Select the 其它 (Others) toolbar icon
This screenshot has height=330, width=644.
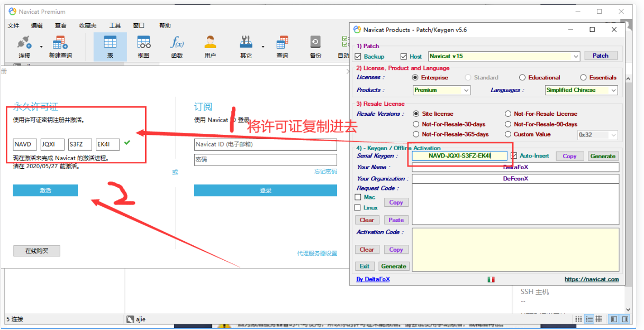(x=246, y=47)
